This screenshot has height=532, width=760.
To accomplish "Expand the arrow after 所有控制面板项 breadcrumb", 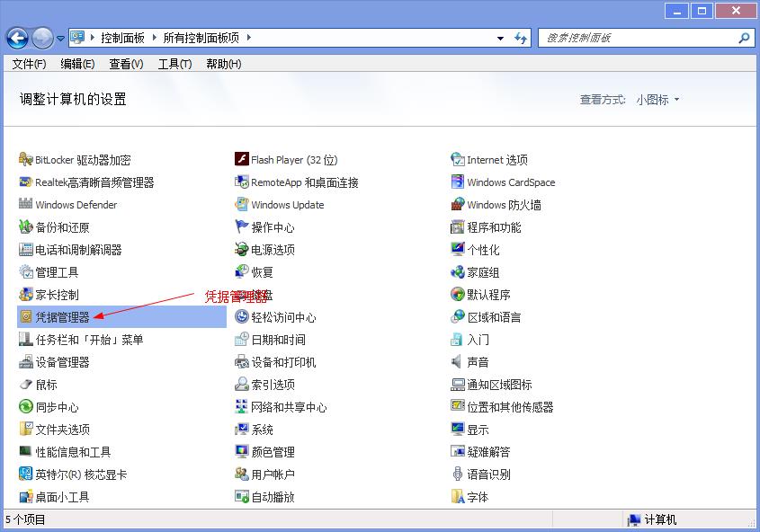I will (248, 37).
